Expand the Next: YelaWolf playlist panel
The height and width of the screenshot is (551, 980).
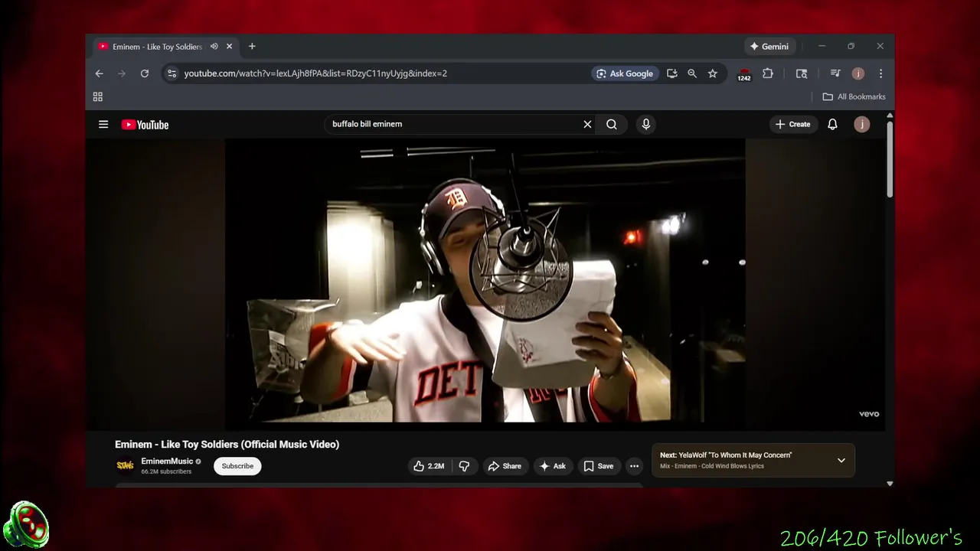point(841,461)
